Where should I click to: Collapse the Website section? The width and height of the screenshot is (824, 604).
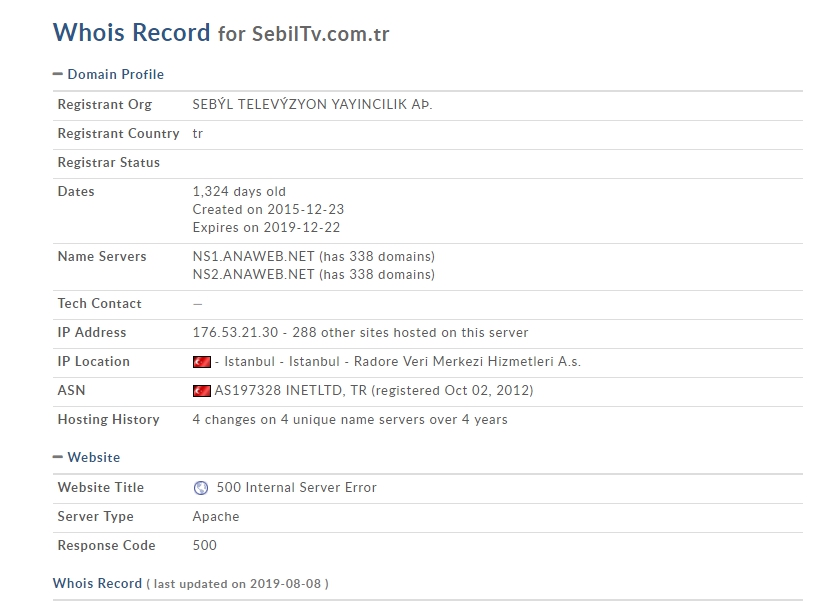click(86, 457)
